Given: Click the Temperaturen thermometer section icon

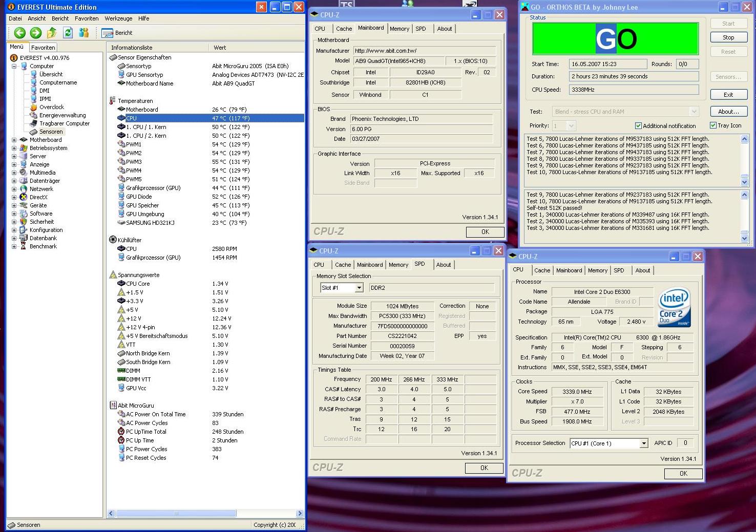Looking at the screenshot, I should click(x=113, y=101).
